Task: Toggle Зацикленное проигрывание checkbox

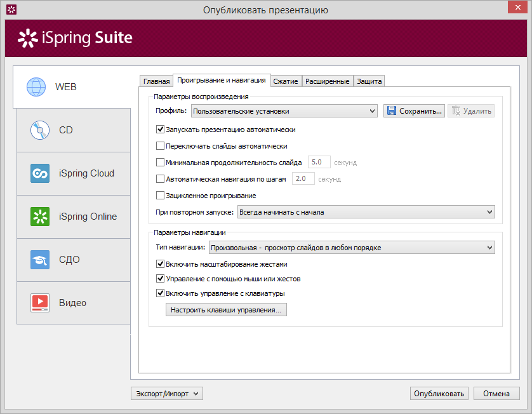Action: click(160, 196)
